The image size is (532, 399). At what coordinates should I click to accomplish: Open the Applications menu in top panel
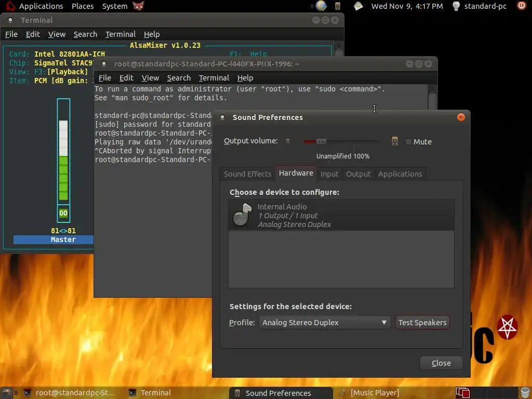41,6
